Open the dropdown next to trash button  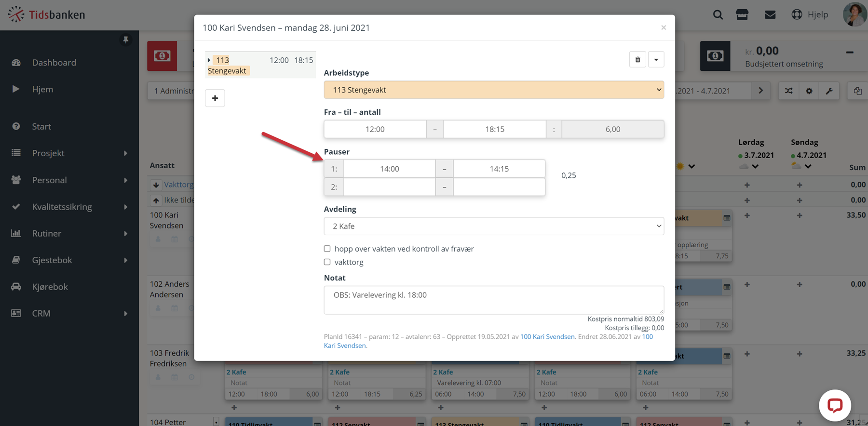point(656,60)
